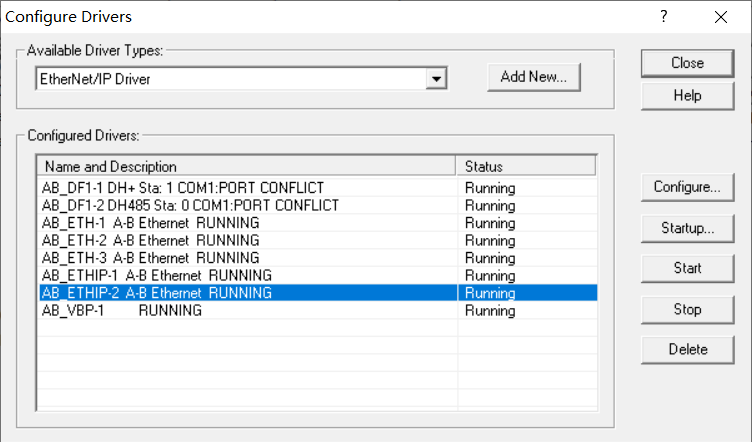Viewport: 752px width, 442px height.
Task: Select the AB_VBP-1 driver entry
Action: click(120, 311)
